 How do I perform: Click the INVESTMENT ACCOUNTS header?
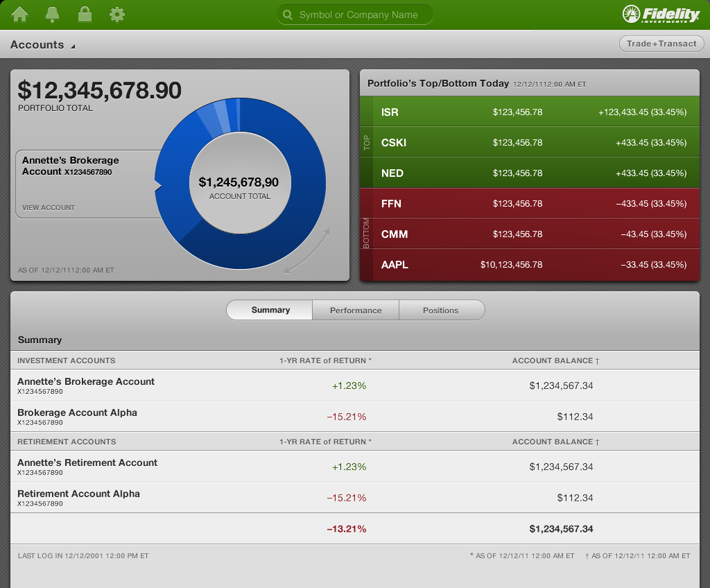pos(66,361)
